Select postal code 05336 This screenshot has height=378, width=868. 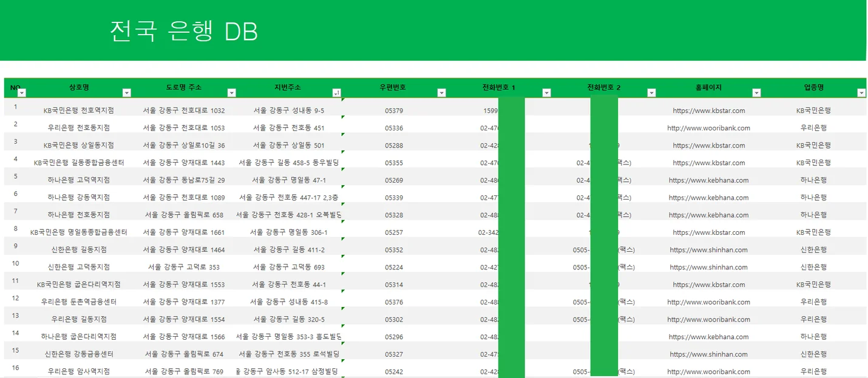point(394,128)
